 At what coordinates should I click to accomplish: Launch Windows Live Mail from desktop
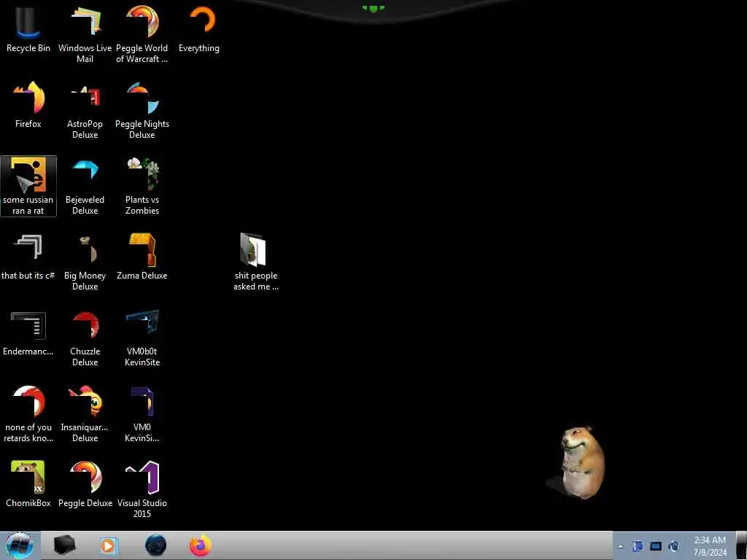[85, 34]
